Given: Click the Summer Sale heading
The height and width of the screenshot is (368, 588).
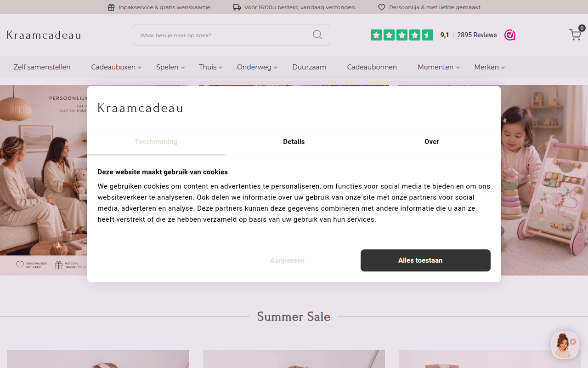Looking at the screenshot, I should pyautogui.click(x=294, y=316).
